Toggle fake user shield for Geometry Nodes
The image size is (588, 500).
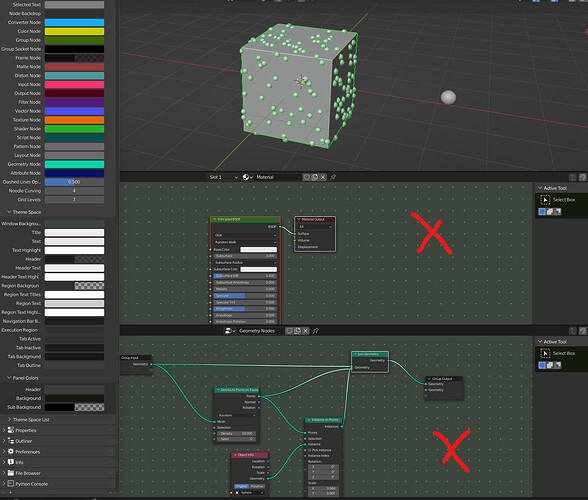(289, 331)
